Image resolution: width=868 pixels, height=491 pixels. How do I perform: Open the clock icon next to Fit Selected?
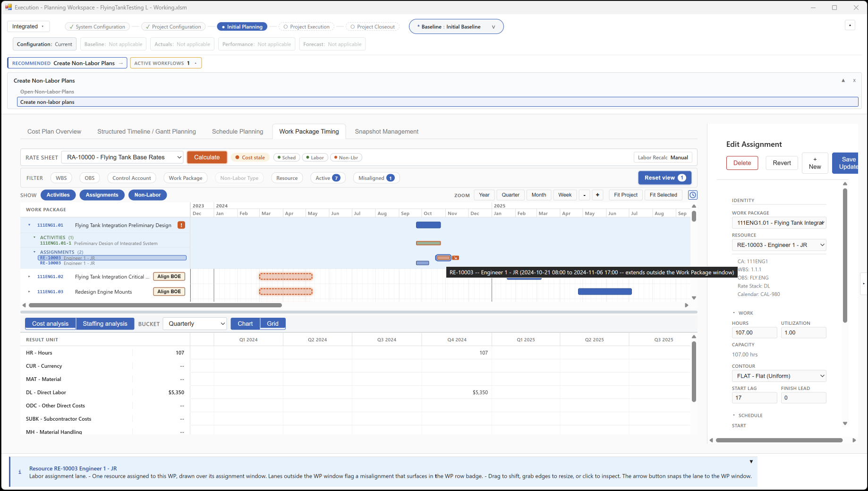(693, 195)
